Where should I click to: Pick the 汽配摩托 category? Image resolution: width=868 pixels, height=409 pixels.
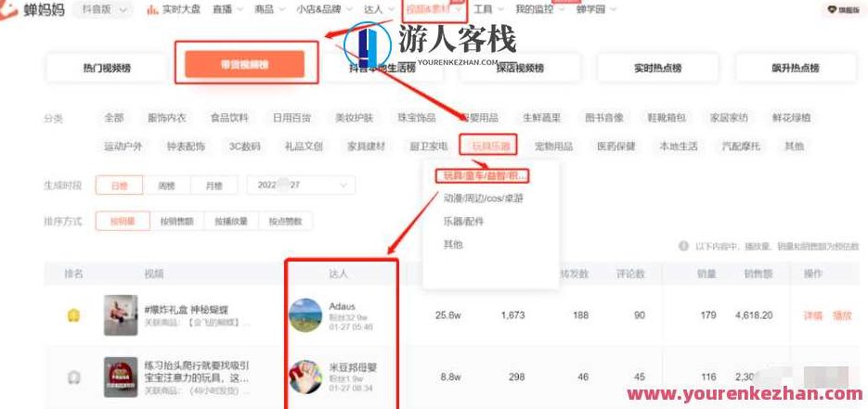point(741,147)
